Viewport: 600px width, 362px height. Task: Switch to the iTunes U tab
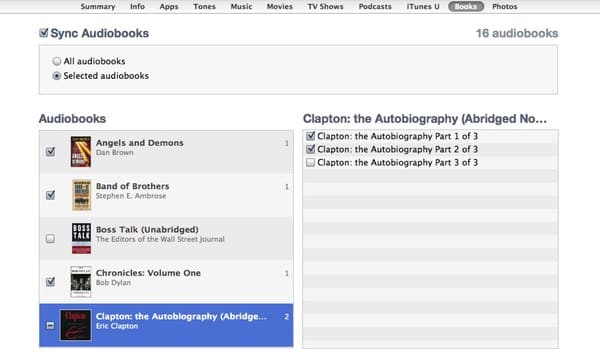pos(423,7)
